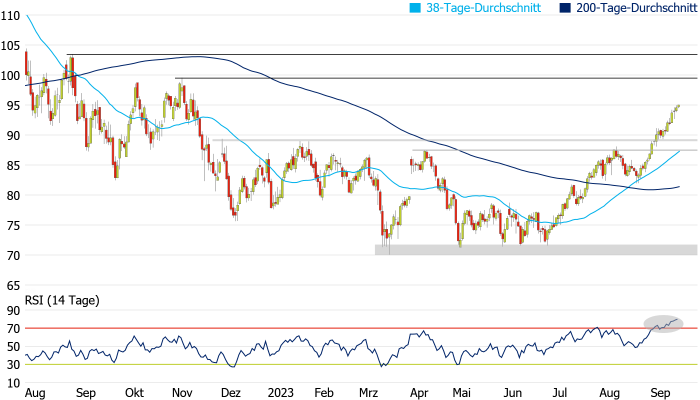Click the 100 price axis label

click(x=10, y=75)
